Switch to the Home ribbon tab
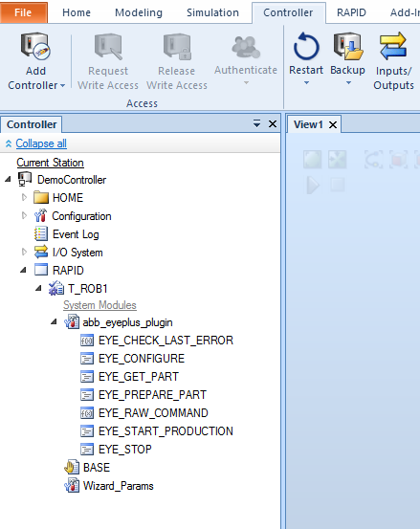Viewport: 420px width, 529px height. coord(77,12)
